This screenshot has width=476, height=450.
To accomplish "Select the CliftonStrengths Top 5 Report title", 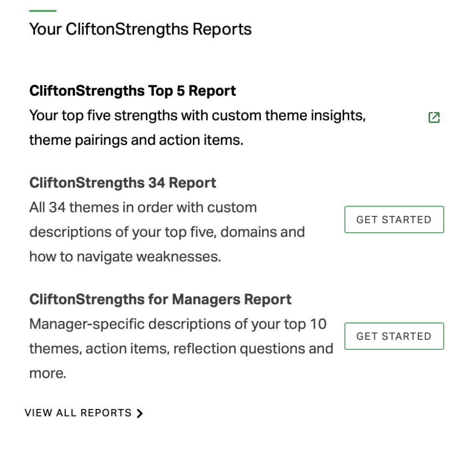I will [132, 91].
